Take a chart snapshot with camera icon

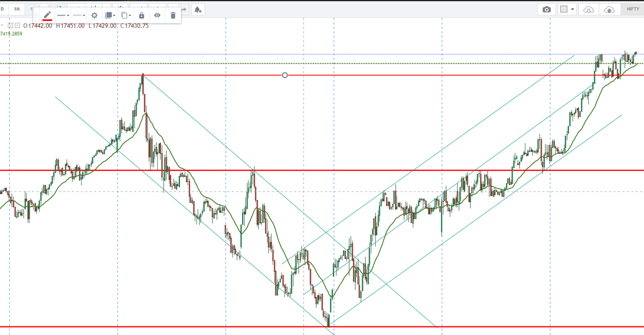546,10
